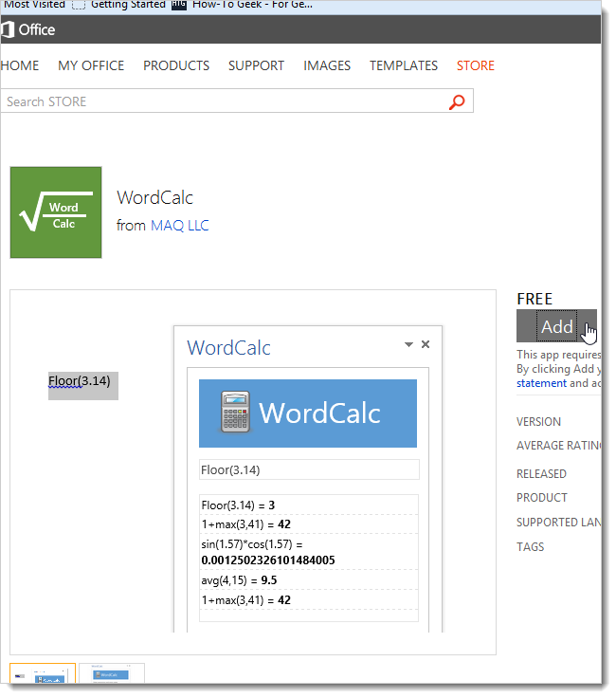The width and height of the screenshot is (616, 698).
Task: Open MY OFFICE navigation tab
Action: click(x=91, y=65)
